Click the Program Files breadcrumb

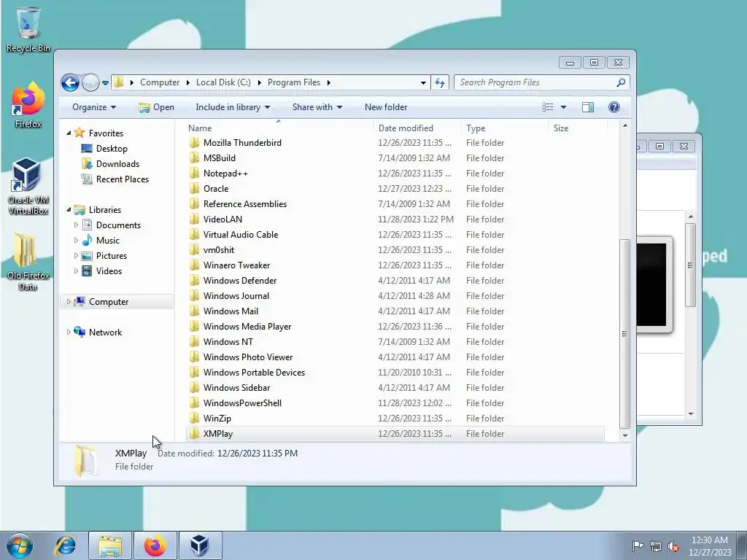(x=294, y=82)
